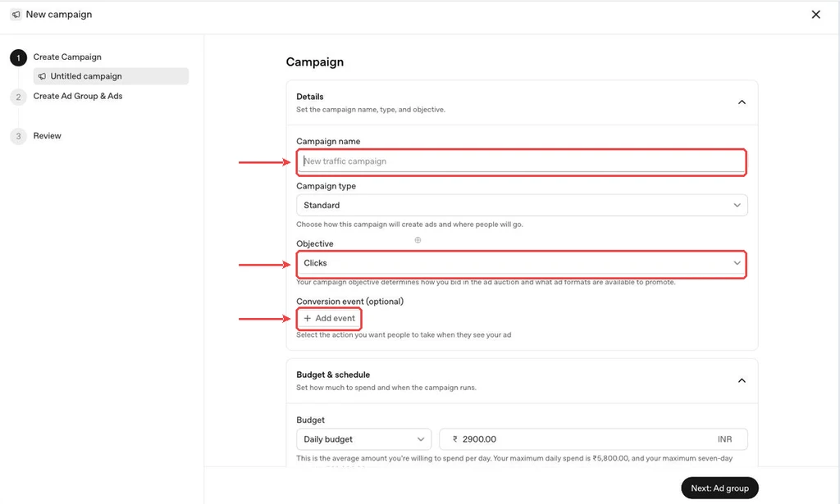The image size is (840, 504).
Task: Close the New campaign dialog
Action: pyautogui.click(x=815, y=15)
